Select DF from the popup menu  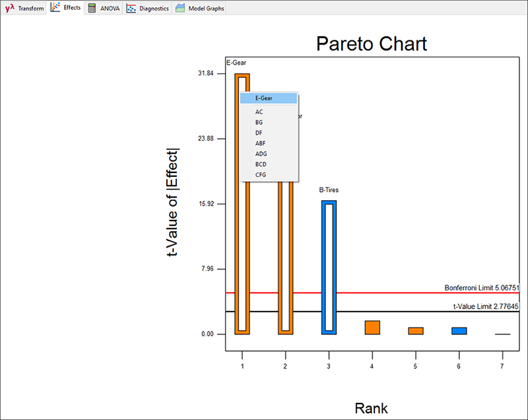(x=259, y=133)
